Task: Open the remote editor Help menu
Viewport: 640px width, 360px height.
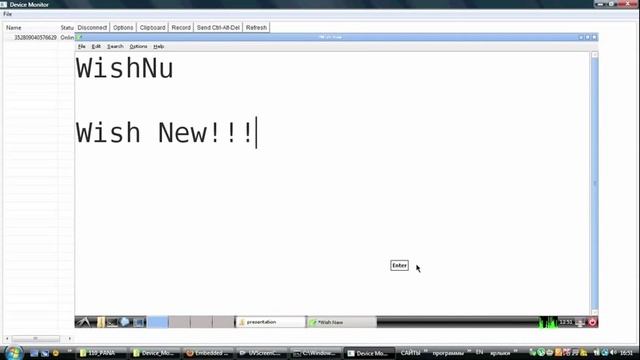Action: pos(159,47)
